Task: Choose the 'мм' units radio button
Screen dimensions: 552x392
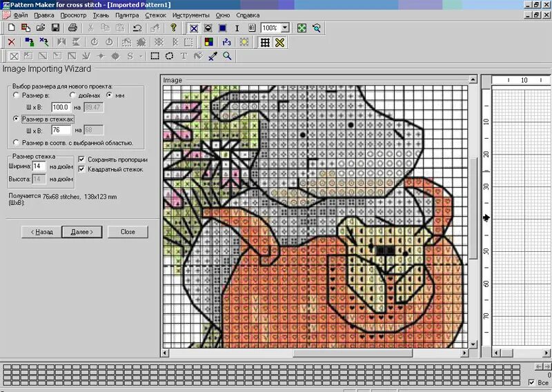Action: coord(109,95)
